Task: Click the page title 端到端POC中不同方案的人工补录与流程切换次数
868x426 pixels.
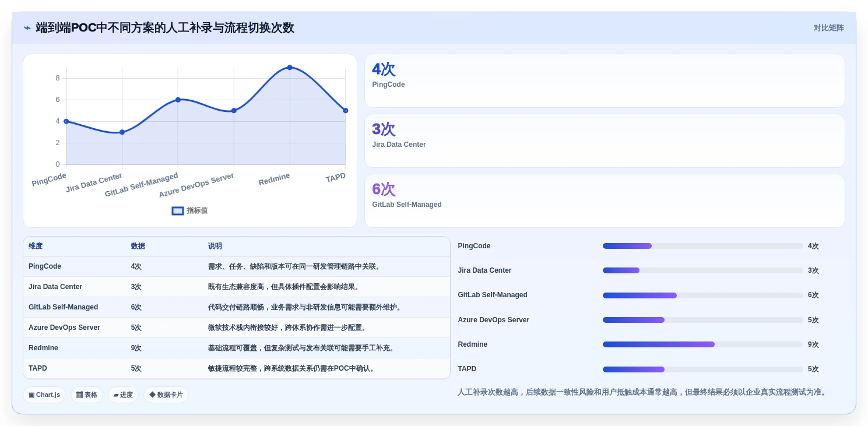Action: (x=165, y=28)
